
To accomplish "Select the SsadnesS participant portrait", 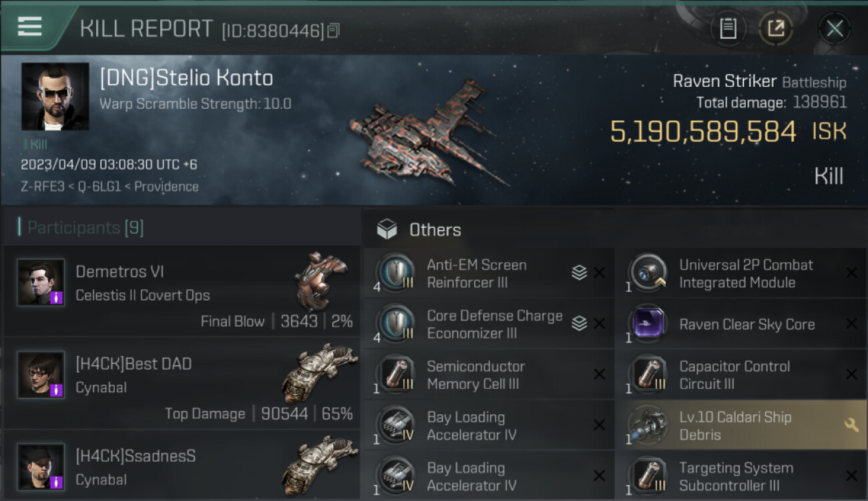I will pyautogui.click(x=41, y=467).
